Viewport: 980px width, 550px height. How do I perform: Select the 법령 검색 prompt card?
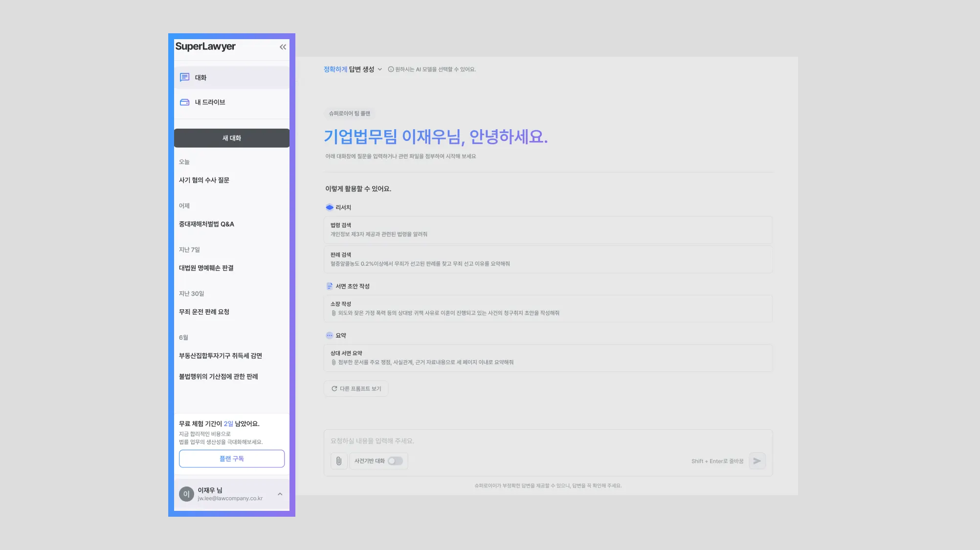tap(548, 230)
